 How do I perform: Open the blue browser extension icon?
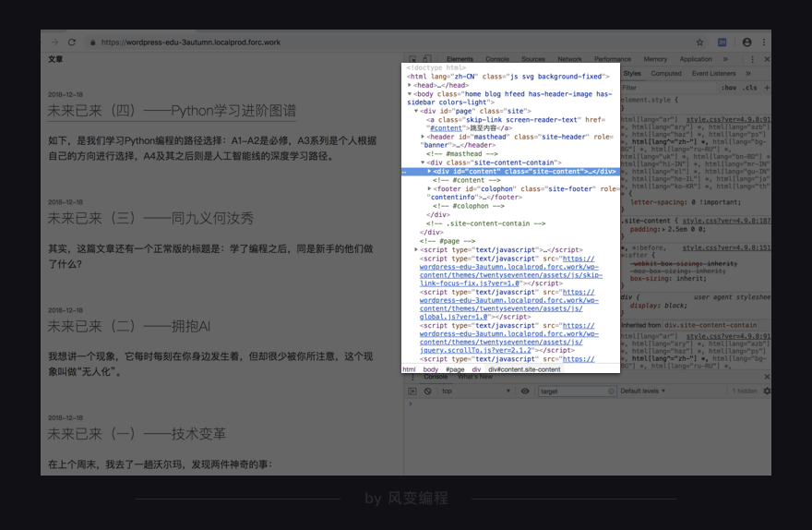(722, 42)
